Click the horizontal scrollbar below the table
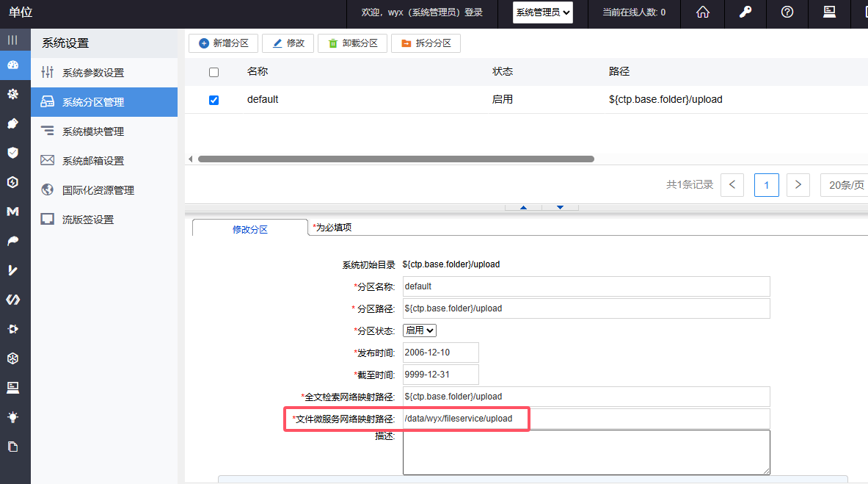 pyautogui.click(x=395, y=159)
